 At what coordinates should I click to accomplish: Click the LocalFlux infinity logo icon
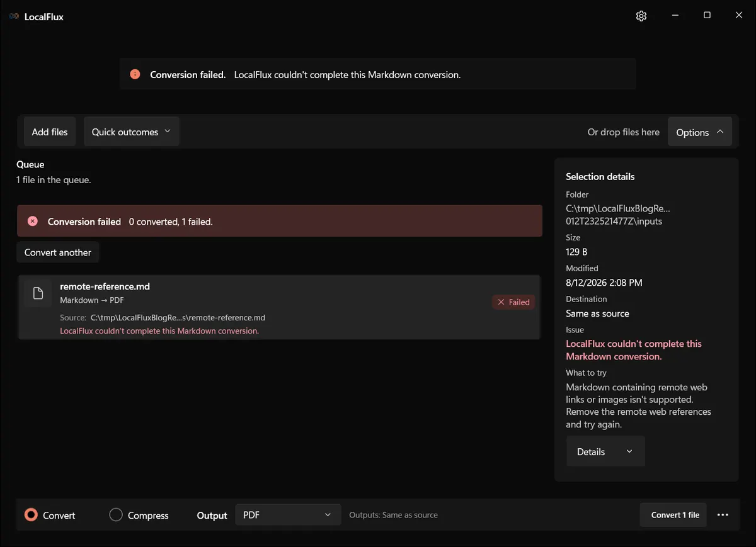pyautogui.click(x=14, y=16)
